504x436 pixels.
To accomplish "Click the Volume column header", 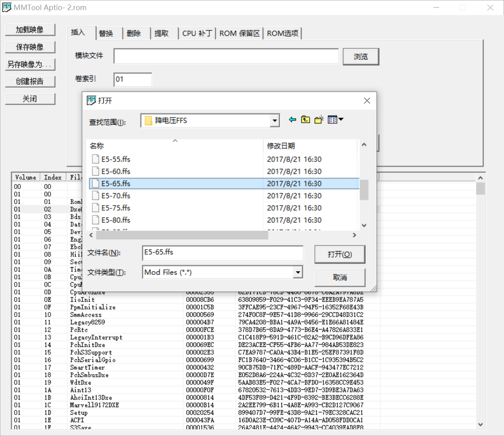I will pos(26,177).
